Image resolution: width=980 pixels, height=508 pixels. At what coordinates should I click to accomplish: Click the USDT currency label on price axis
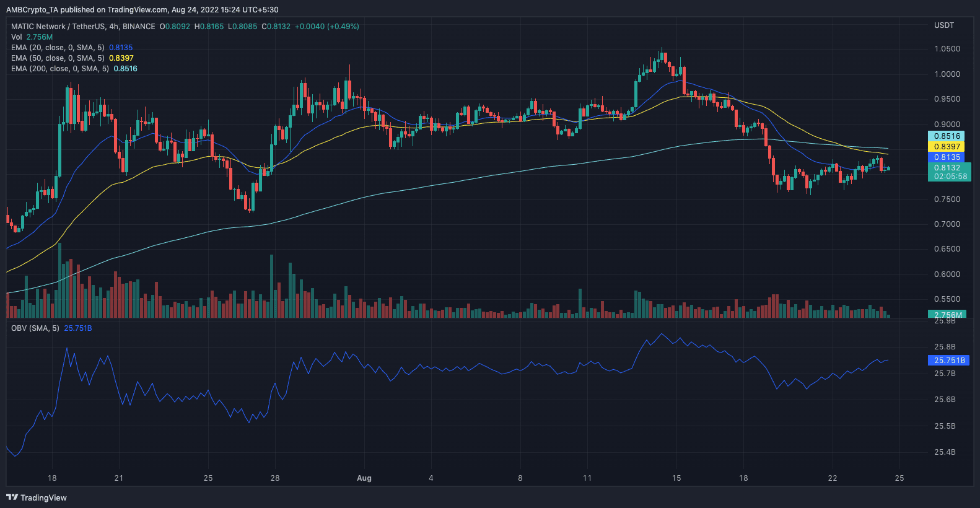pyautogui.click(x=944, y=25)
